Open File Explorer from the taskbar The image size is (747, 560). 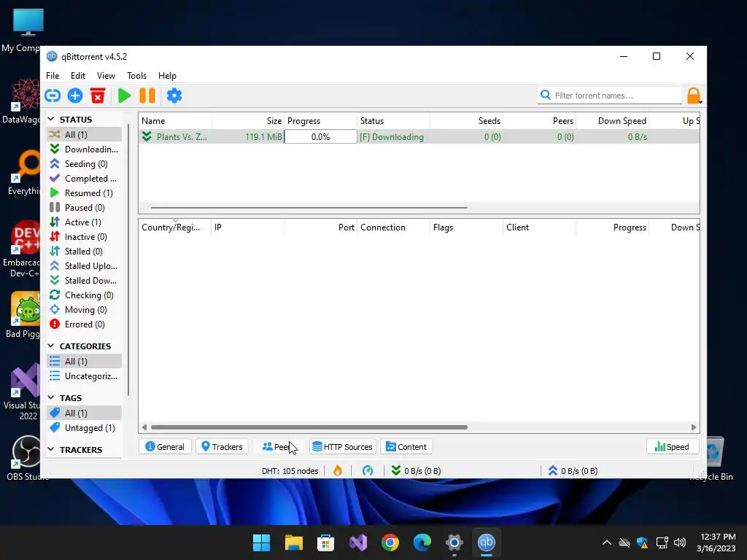(294, 542)
